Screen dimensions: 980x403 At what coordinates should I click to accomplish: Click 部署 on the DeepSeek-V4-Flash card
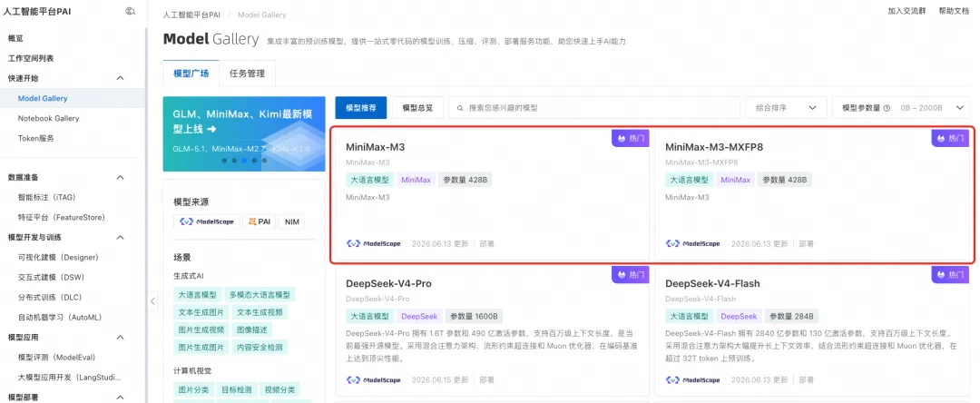click(x=807, y=380)
